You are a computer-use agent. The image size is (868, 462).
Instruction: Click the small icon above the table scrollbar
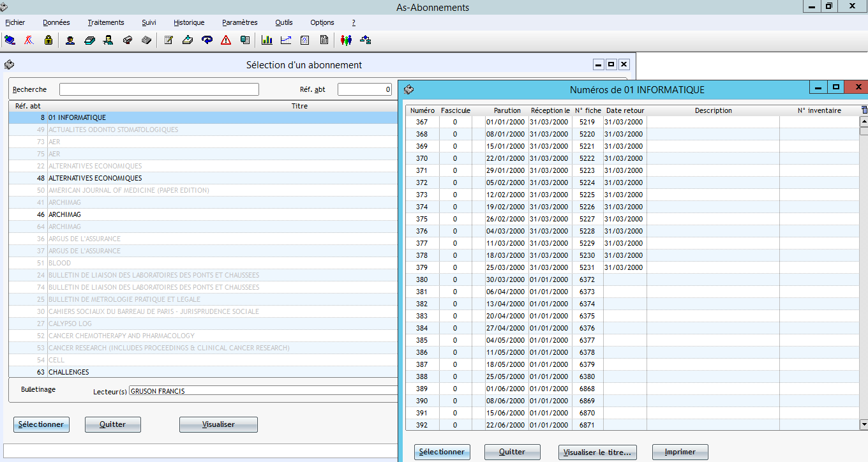(864, 110)
